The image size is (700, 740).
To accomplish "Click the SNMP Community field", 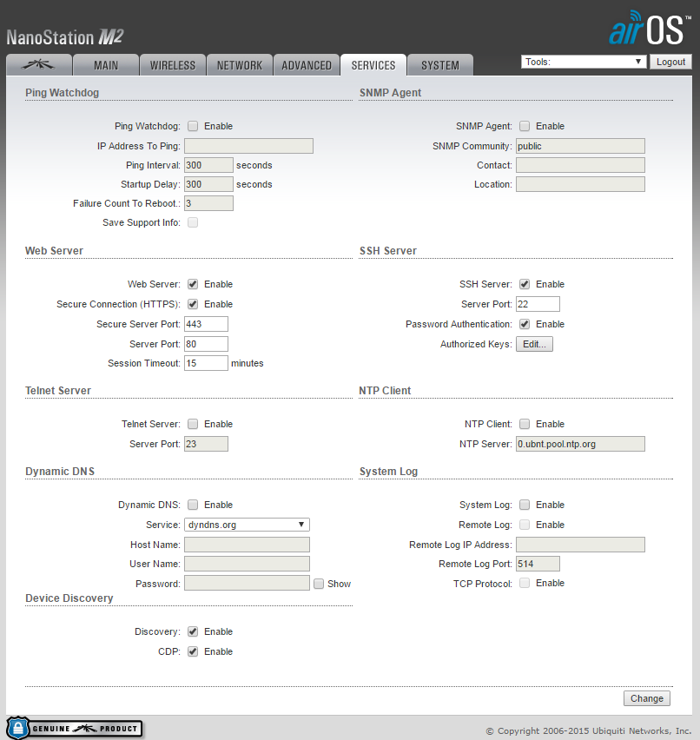I will [580, 146].
